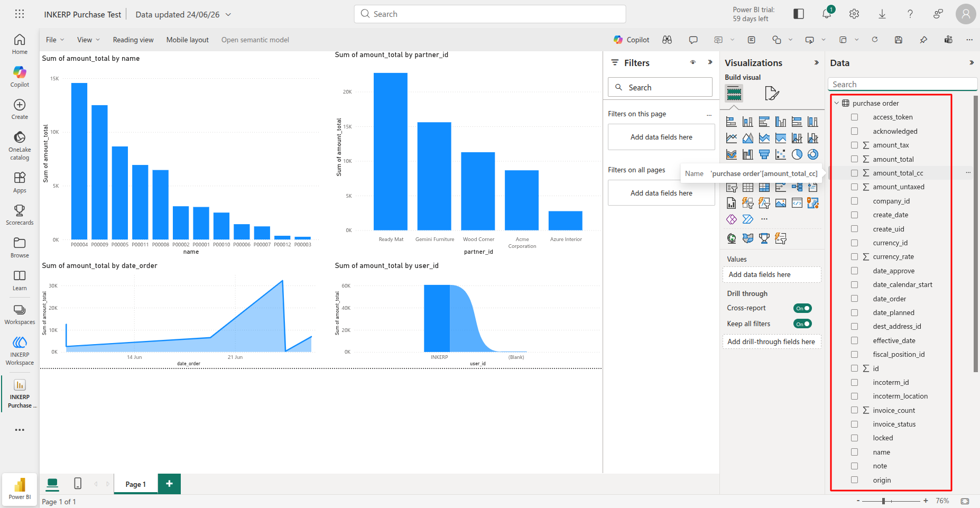Open the comments icon in toolbar
The width and height of the screenshot is (980, 508).
coord(694,40)
